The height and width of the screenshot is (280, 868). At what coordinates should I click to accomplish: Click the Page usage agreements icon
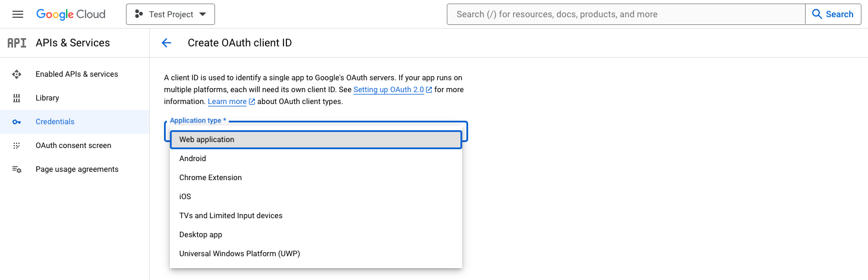(17, 169)
